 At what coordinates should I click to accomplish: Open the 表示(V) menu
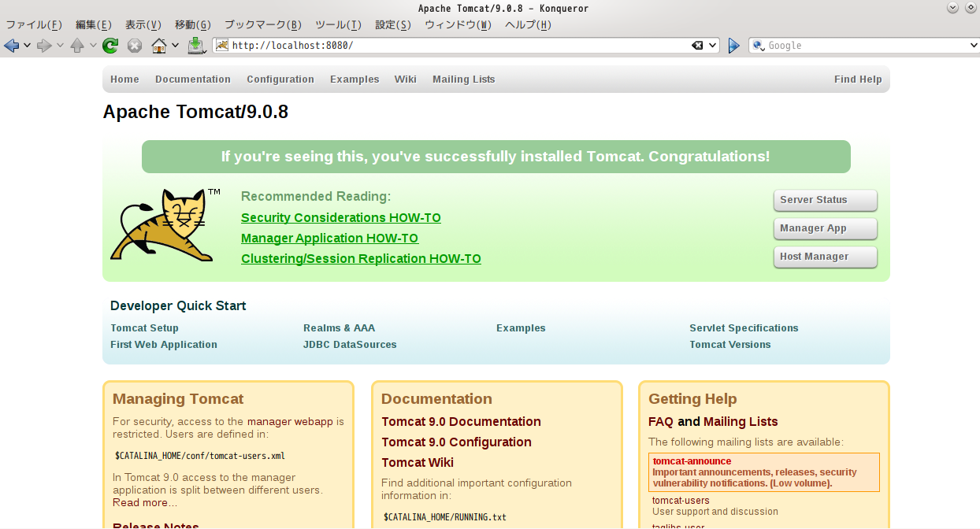[x=143, y=24]
